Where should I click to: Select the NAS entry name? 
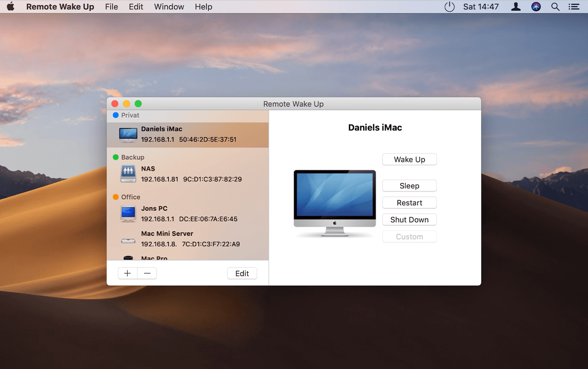pos(148,169)
